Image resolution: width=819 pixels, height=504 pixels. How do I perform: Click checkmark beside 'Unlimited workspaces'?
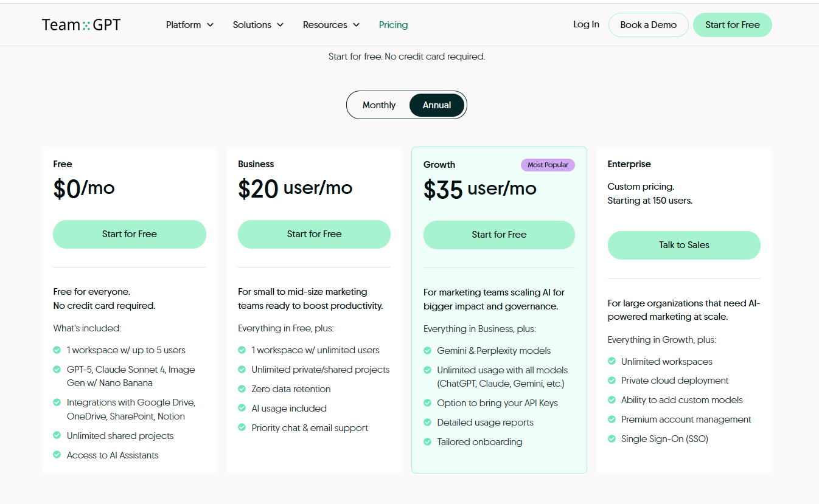click(612, 362)
